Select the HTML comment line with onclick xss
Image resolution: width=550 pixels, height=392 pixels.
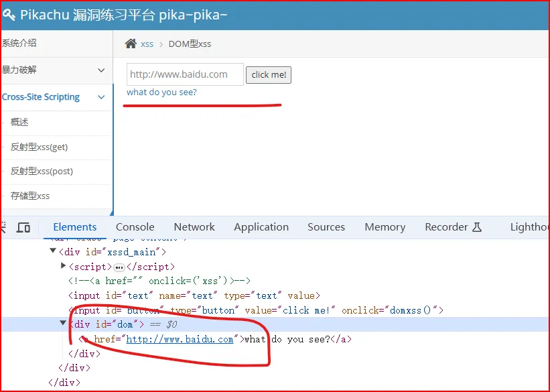pyautogui.click(x=159, y=281)
